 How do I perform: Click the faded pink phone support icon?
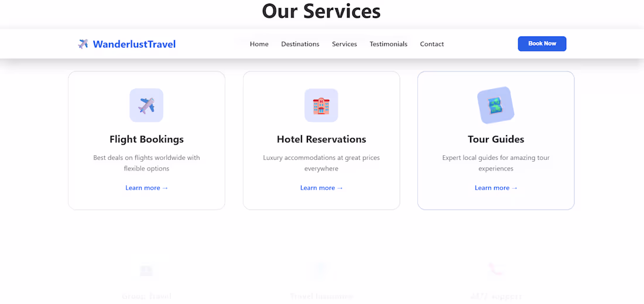tap(496, 269)
